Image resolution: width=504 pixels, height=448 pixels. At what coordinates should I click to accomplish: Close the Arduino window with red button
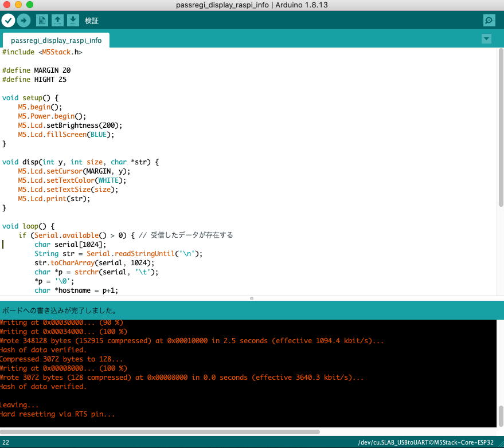7,5
